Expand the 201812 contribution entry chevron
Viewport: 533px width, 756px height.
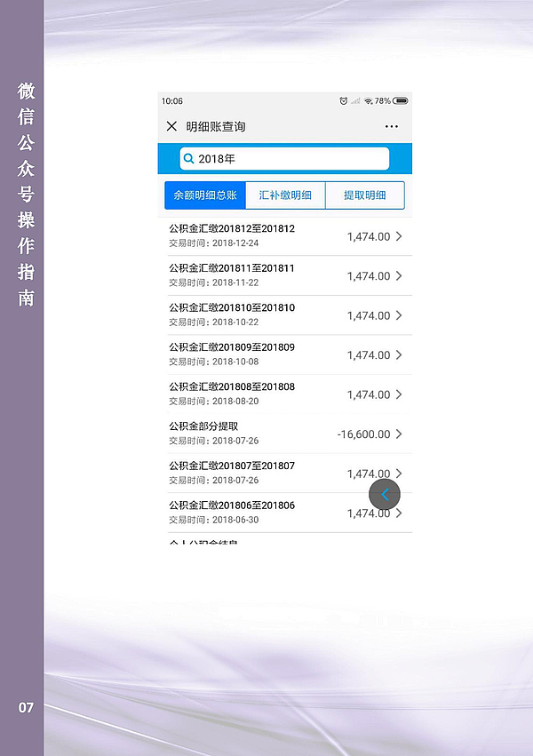coord(399,236)
